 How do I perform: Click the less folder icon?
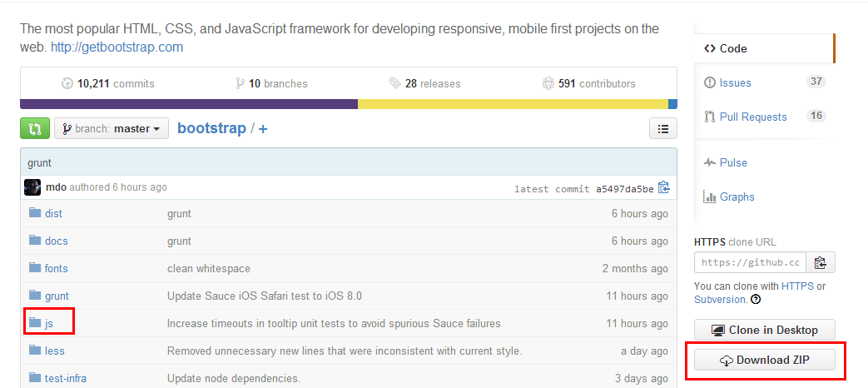point(36,350)
